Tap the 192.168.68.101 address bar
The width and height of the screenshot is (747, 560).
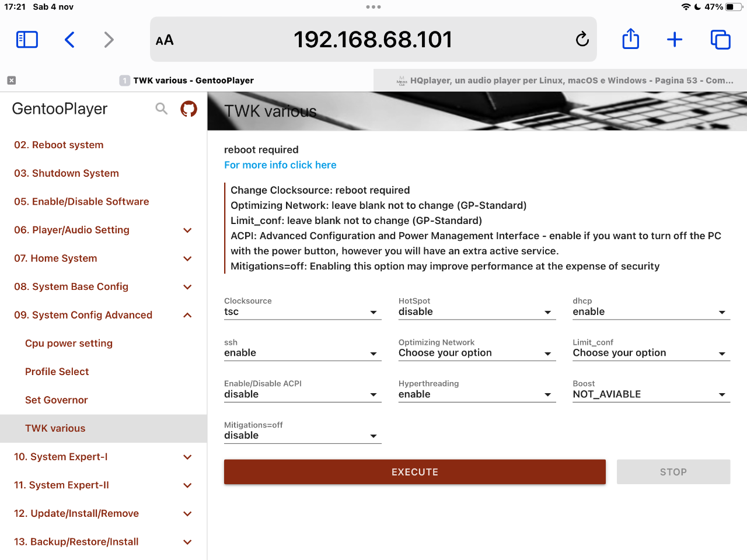pos(373,39)
